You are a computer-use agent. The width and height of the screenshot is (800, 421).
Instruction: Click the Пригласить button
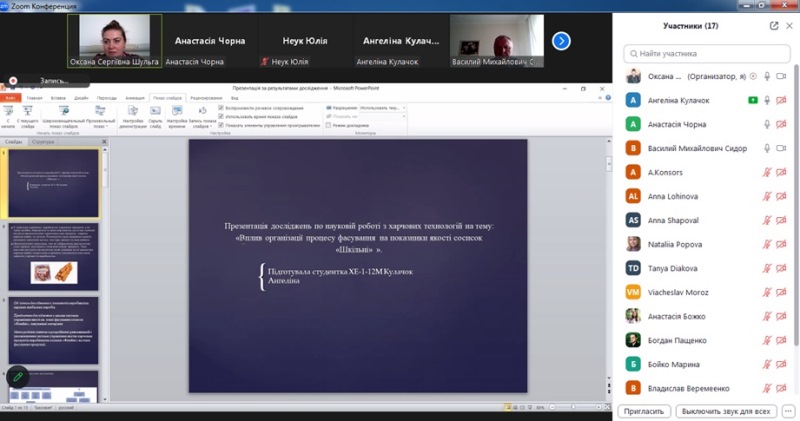[644, 410]
